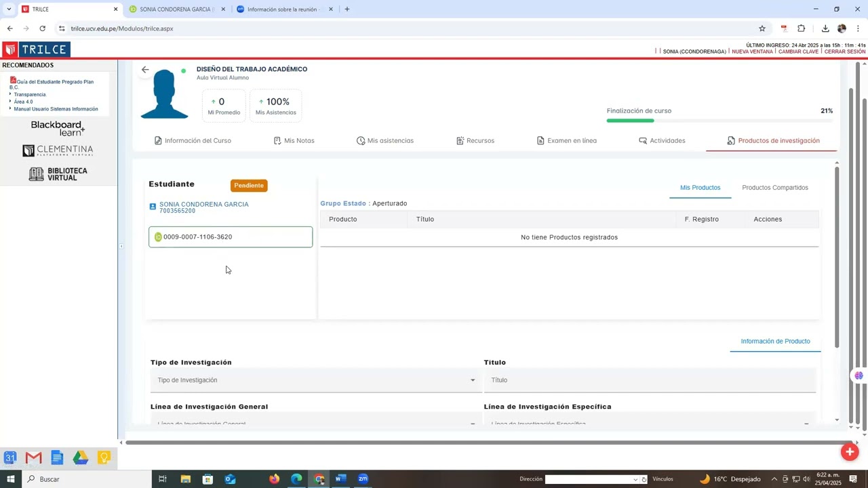Screen dimensions: 868x488
Task: Open Microsoft Edge from the taskbar
Action: coord(296,479)
